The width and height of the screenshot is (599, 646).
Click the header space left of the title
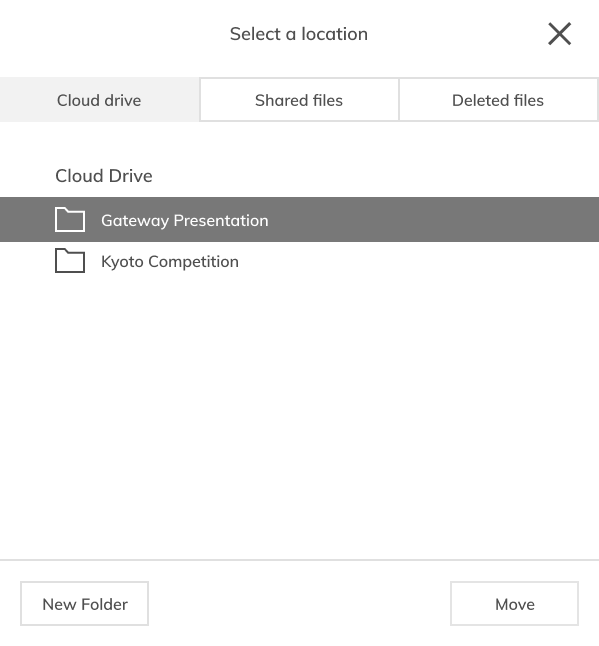click(x=113, y=34)
